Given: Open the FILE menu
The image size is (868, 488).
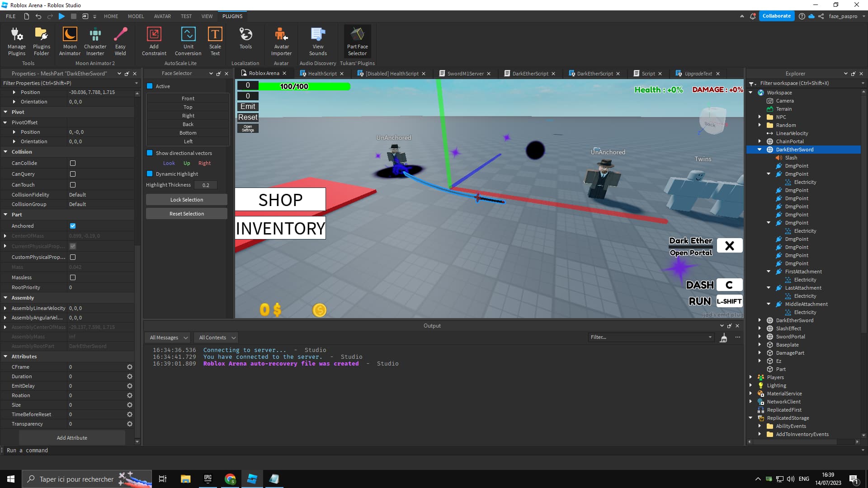Looking at the screenshot, I should 11,16.
